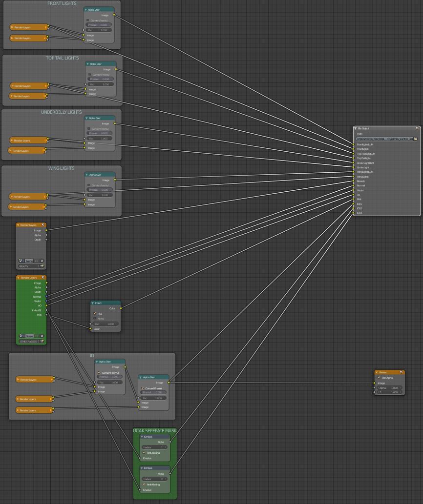Click IndexOB output socket on OTHER PASSES node

click(x=46, y=310)
